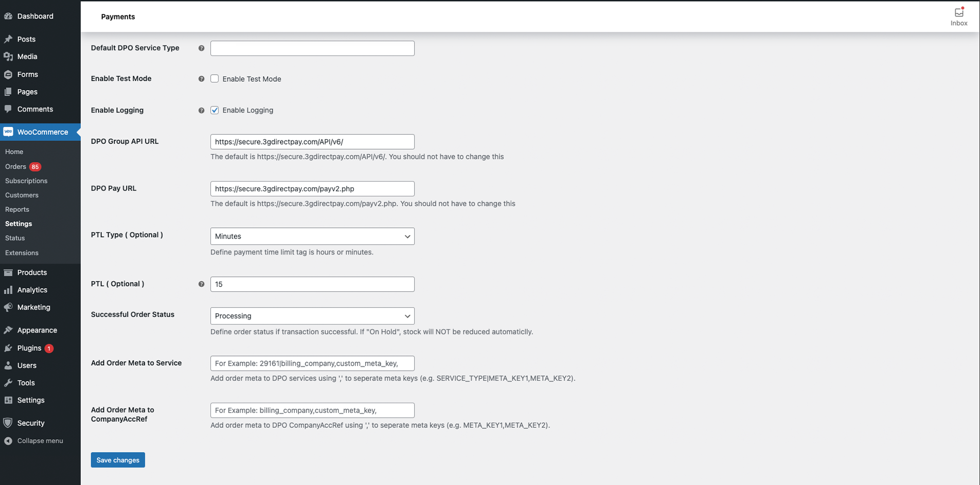The height and width of the screenshot is (485, 980).
Task: Open WooCommerce Extensions submenu
Action: tap(22, 253)
